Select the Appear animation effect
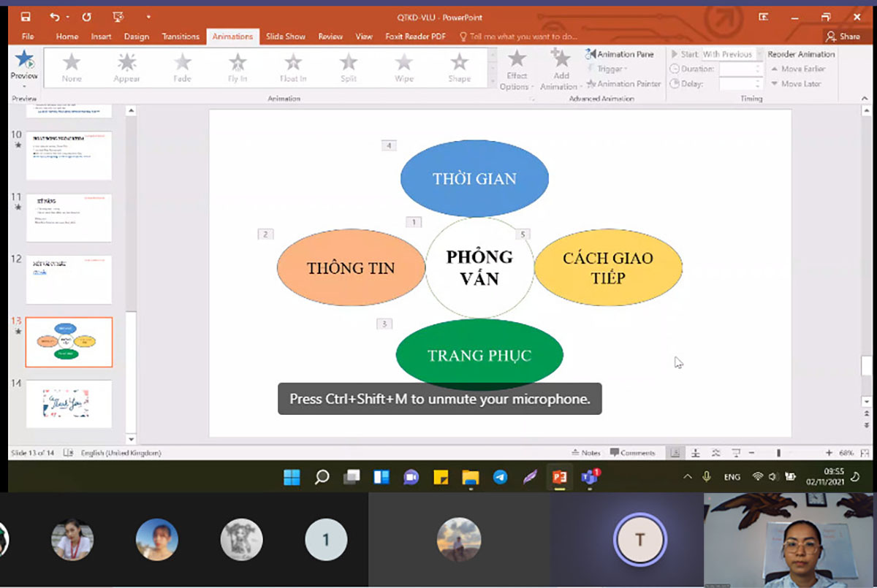This screenshot has height=588, width=877. tap(126, 67)
